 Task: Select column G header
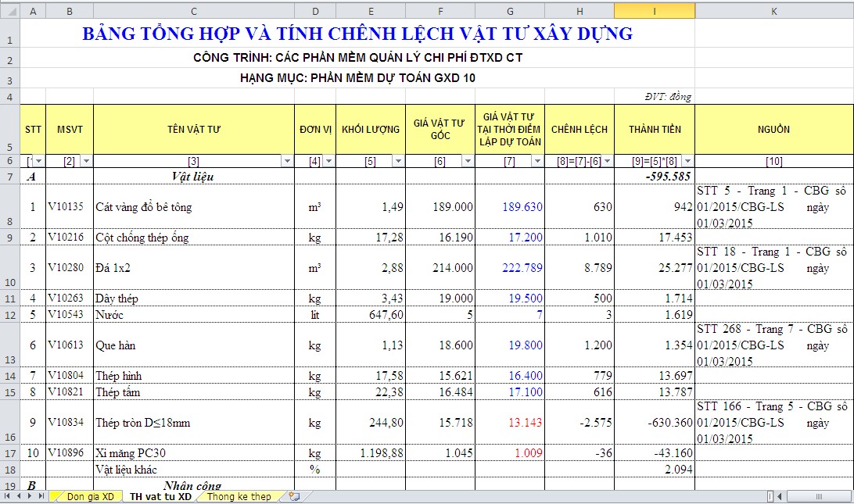510,11
